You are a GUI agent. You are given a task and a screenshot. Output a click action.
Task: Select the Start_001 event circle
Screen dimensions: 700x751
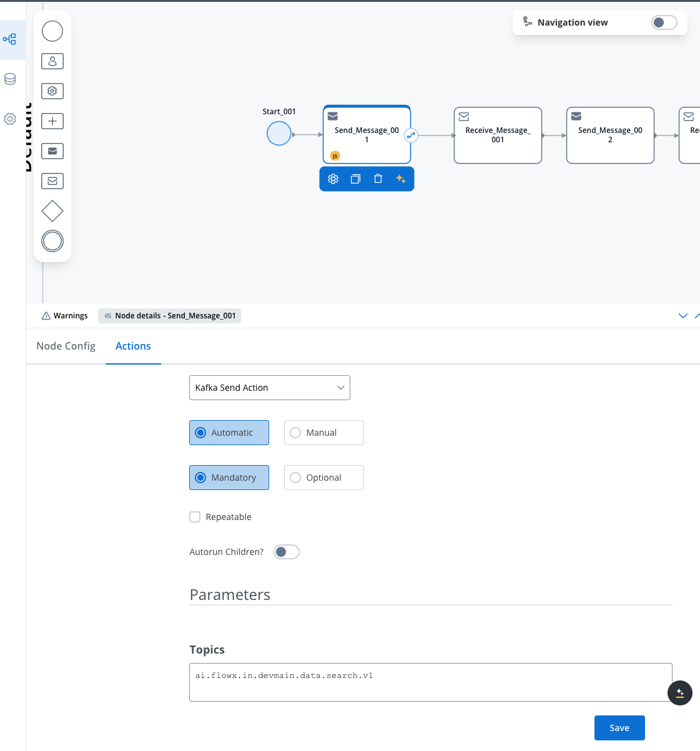coord(279,134)
